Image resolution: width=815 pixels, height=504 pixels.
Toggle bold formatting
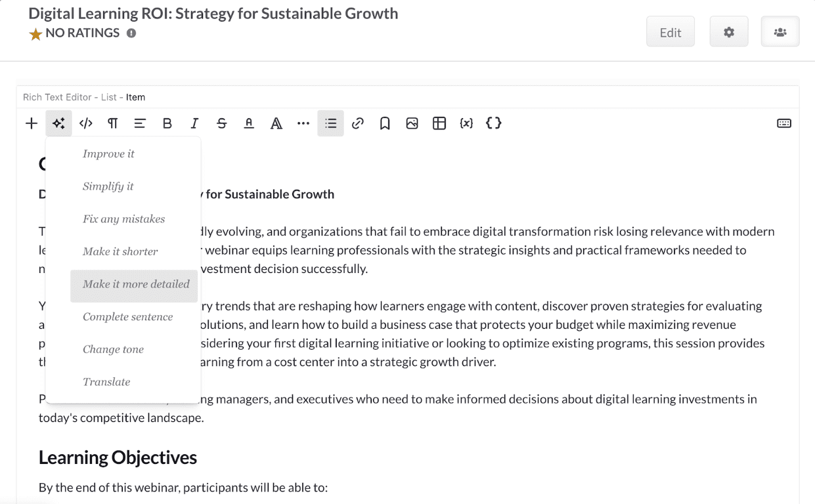tap(167, 123)
